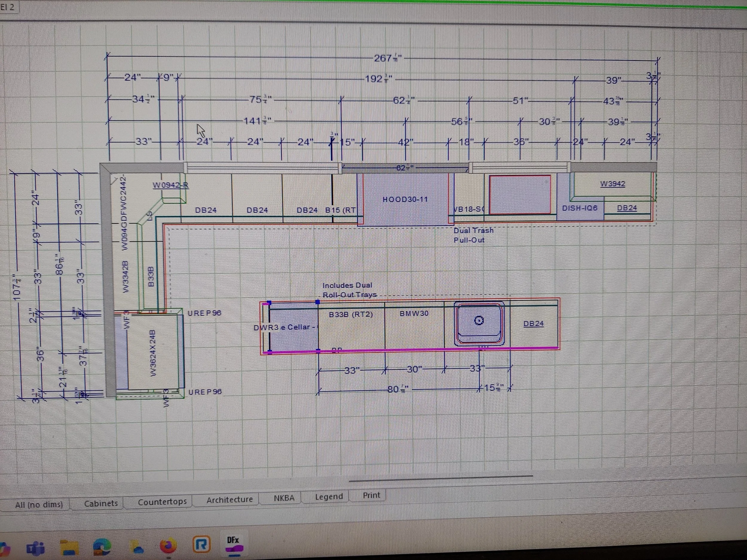Select the red-outlined appliance beside VB18-S
Screen dimensions: 747x560
pyautogui.click(x=520, y=195)
